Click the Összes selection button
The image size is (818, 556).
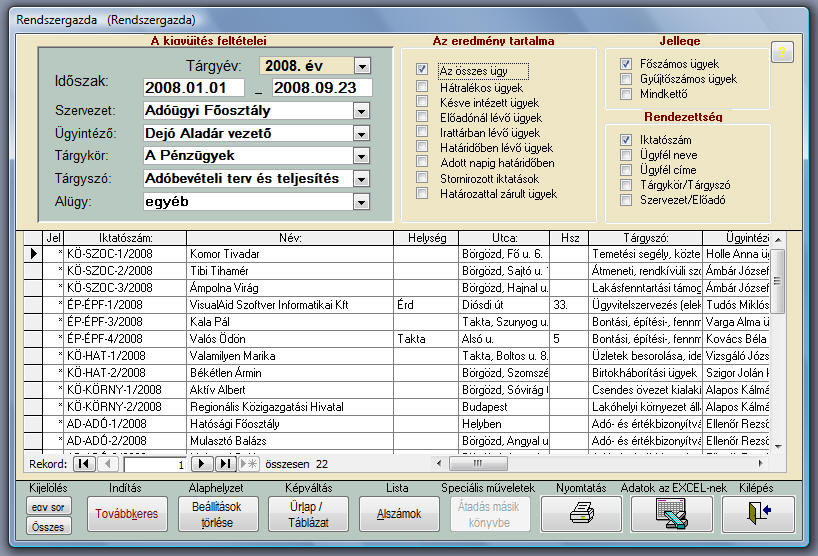(49, 526)
